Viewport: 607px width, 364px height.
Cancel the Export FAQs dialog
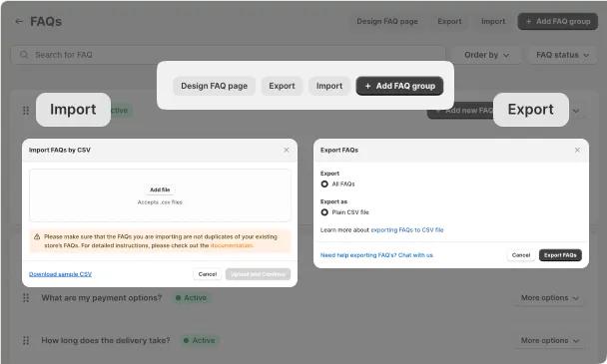point(521,255)
